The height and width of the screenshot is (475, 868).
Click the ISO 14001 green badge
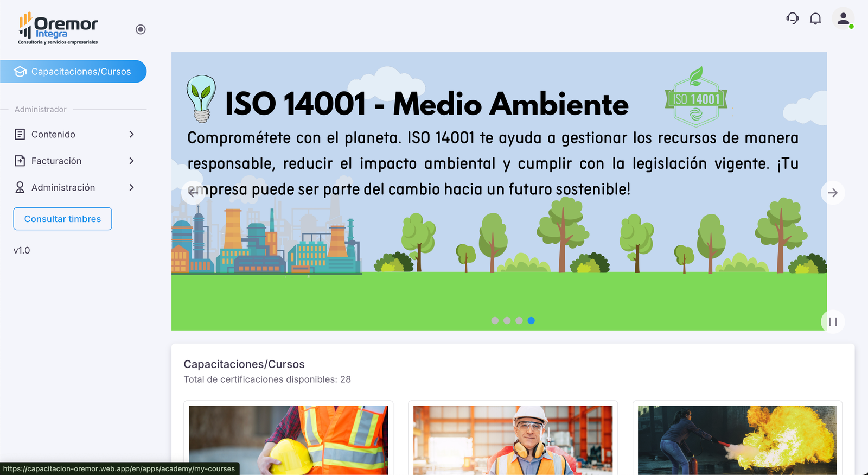click(x=696, y=97)
